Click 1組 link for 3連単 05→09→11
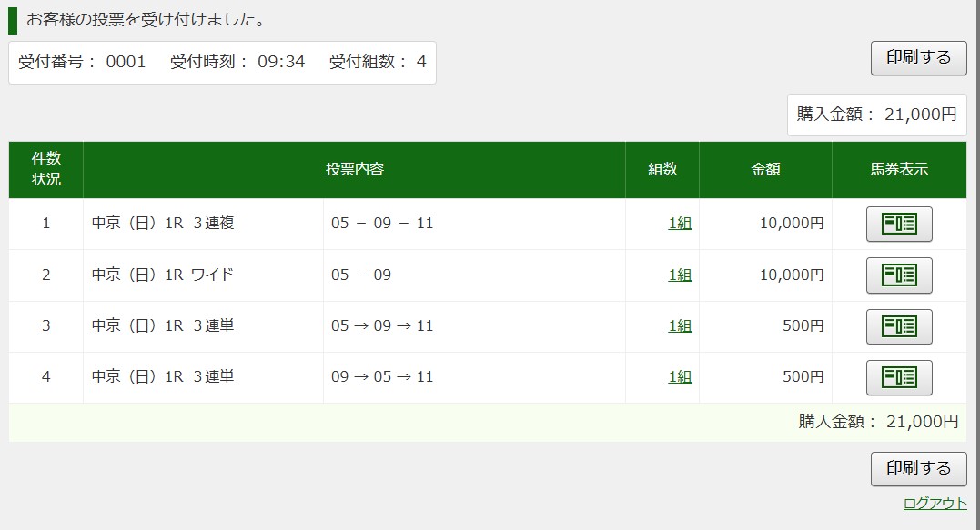 point(680,326)
